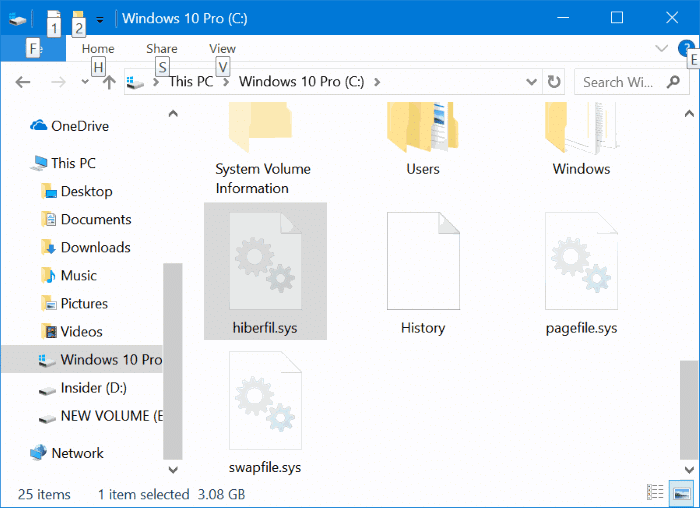Click swapfile.sys file name label
The width and height of the screenshot is (700, 508).
265,467
